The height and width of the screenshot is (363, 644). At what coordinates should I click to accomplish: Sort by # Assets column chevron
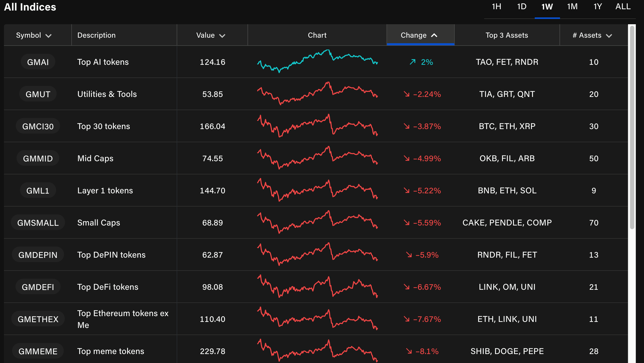(x=609, y=36)
